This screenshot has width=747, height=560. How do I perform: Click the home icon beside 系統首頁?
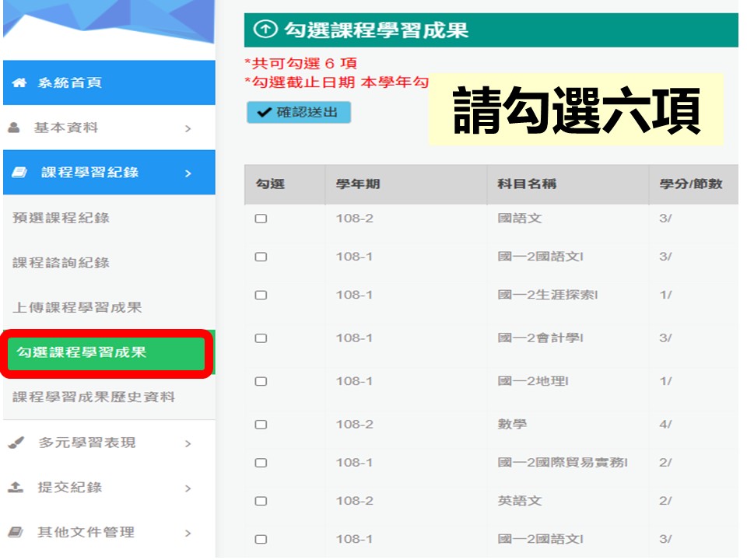tap(19, 83)
